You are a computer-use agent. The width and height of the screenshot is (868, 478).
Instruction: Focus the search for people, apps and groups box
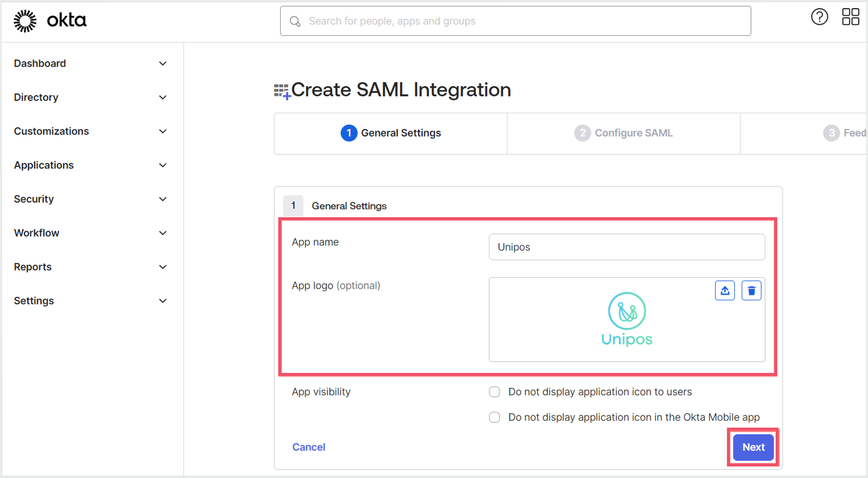click(515, 21)
